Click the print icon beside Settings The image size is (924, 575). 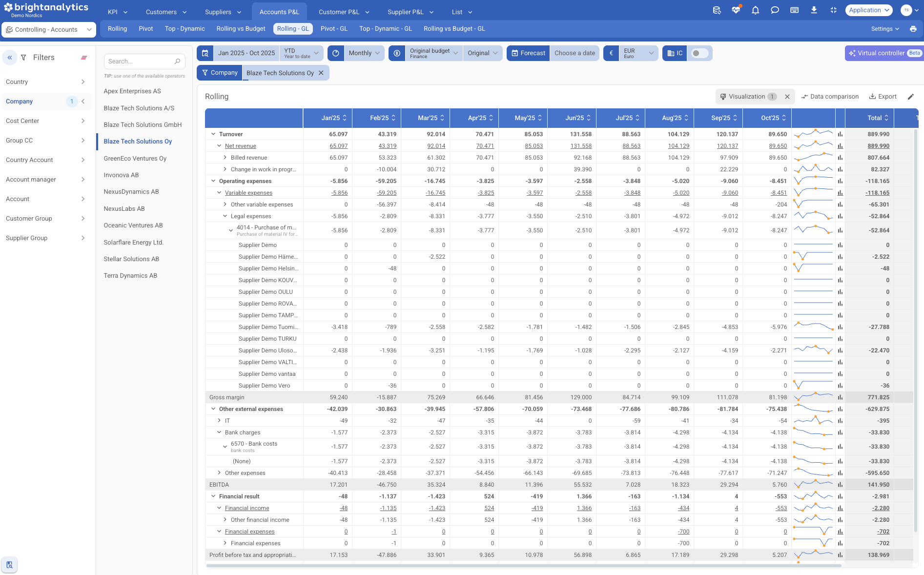click(x=913, y=29)
